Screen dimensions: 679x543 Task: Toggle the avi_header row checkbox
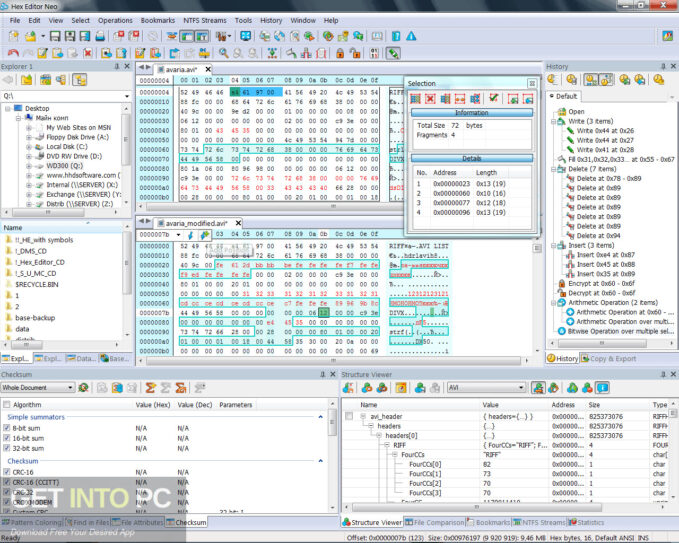pos(349,416)
